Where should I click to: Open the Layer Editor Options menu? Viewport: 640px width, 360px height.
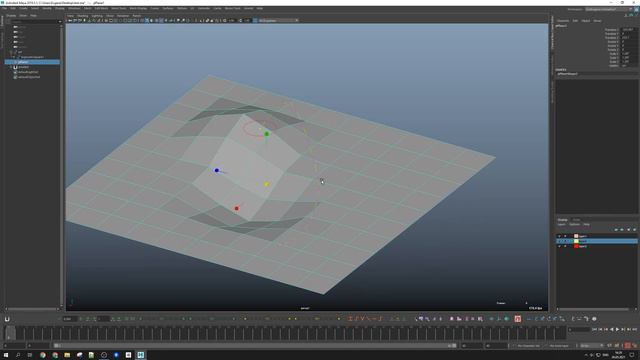pyautogui.click(x=574, y=224)
